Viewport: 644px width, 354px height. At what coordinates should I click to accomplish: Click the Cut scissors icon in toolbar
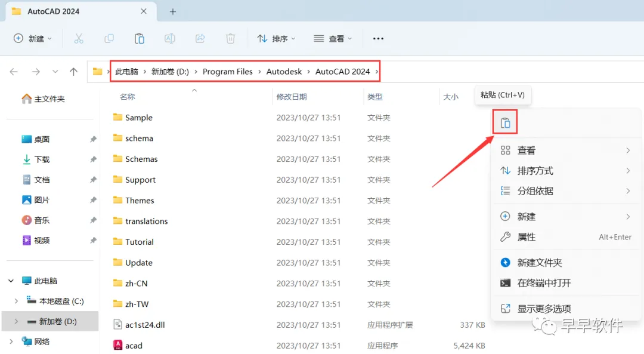[x=79, y=39]
